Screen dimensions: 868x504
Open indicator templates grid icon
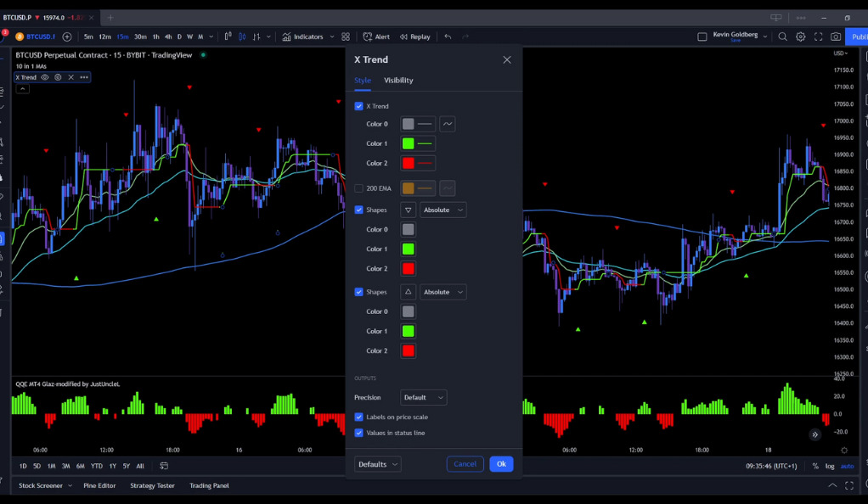pos(346,37)
